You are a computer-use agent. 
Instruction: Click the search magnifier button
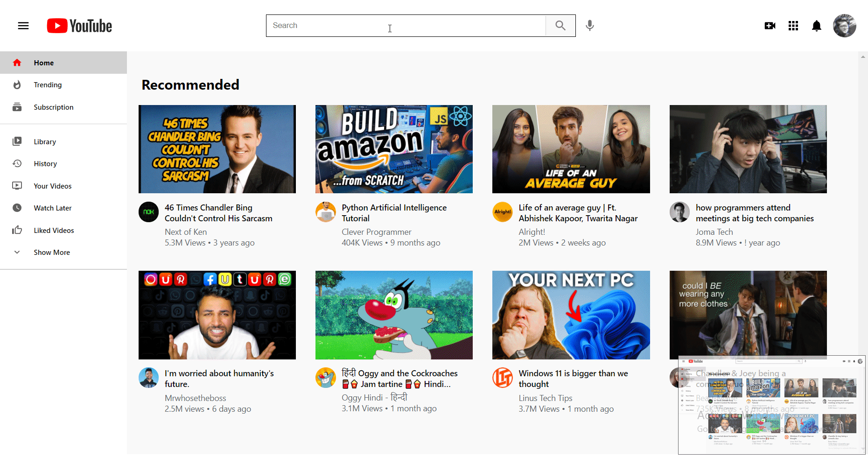560,26
